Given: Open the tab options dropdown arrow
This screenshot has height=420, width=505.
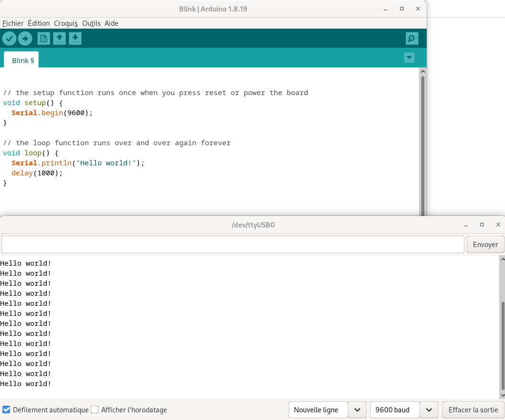Looking at the screenshot, I should [409, 58].
